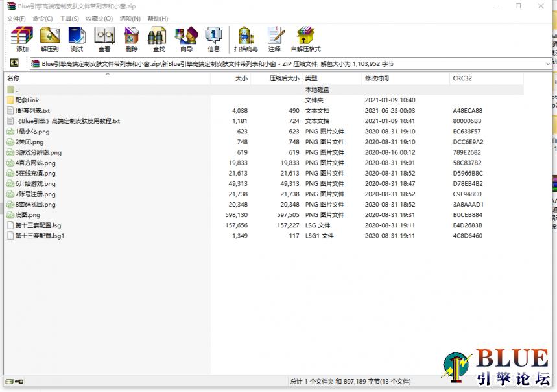Show archive Info (信息) icon
This screenshot has width=557, height=392.
pyautogui.click(x=213, y=39)
